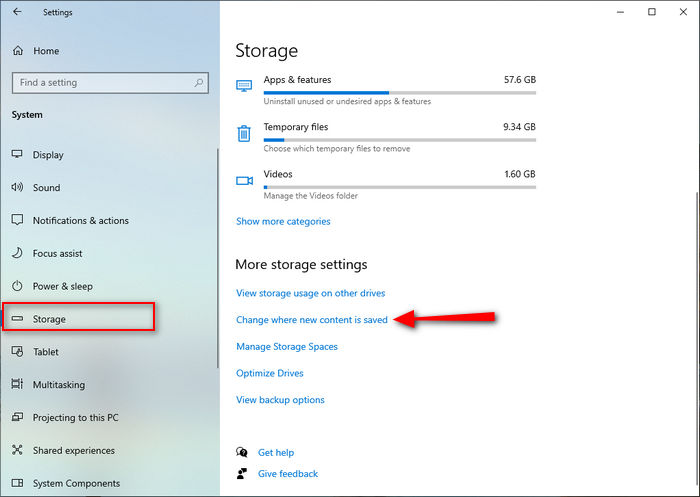Image resolution: width=700 pixels, height=497 pixels.
Task: Open Shared experiences settings
Action: tap(109, 450)
